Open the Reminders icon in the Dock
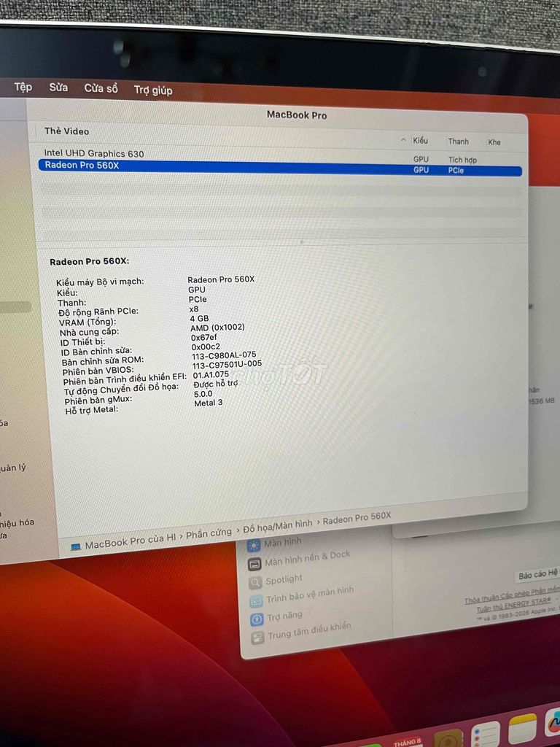 [x=485, y=734]
